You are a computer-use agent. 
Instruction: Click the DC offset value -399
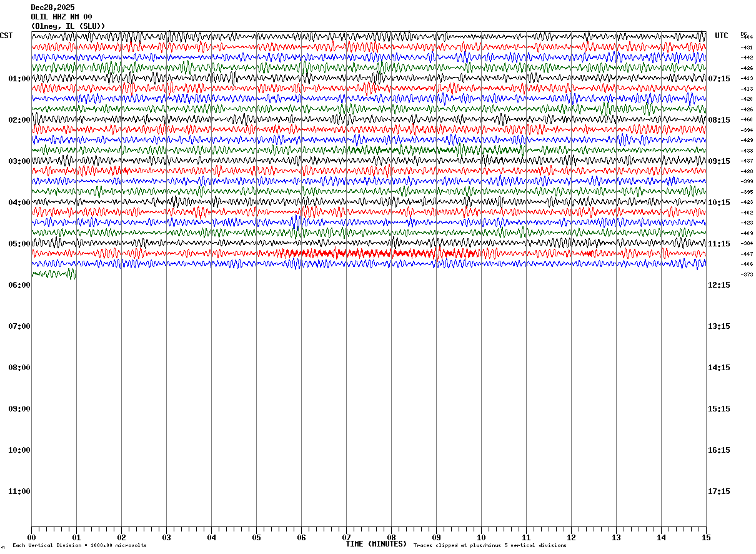pyautogui.click(x=747, y=181)
